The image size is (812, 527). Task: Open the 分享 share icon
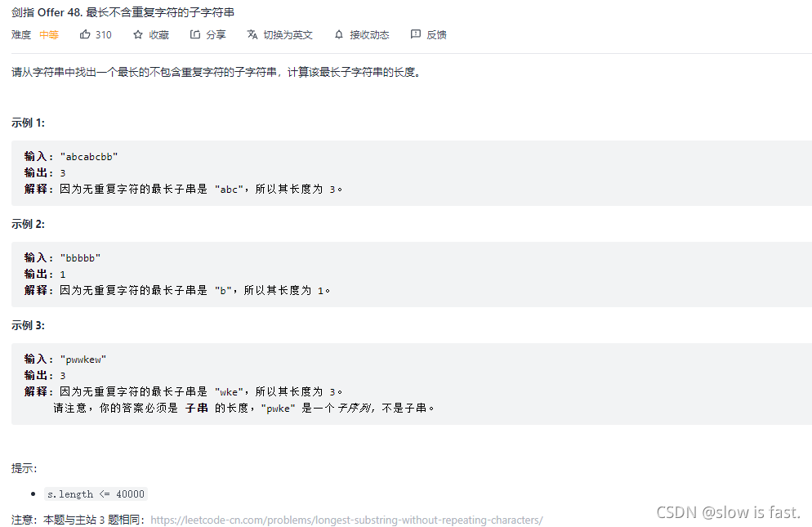pos(195,34)
